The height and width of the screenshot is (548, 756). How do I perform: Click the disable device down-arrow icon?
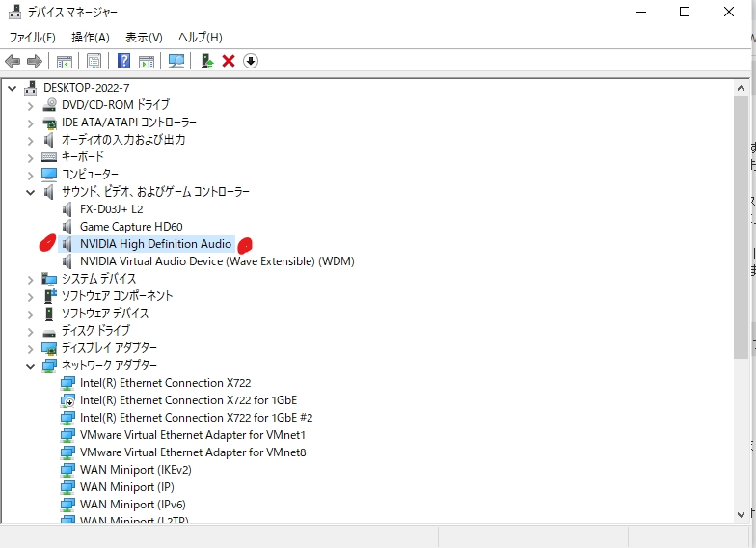point(251,61)
